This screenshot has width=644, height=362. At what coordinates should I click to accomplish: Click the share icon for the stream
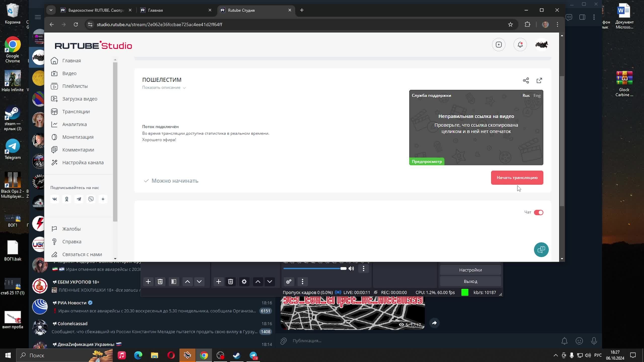[x=526, y=80]
